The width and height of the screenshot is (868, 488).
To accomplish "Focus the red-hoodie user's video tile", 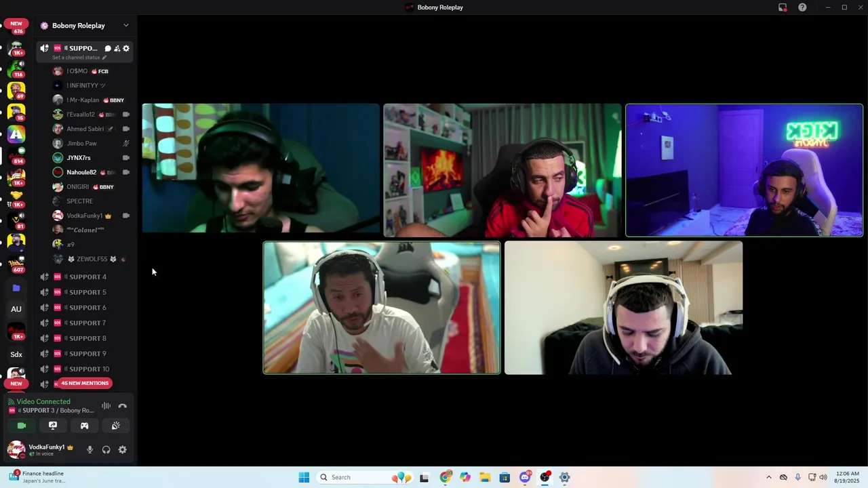I will coord(502,170).
